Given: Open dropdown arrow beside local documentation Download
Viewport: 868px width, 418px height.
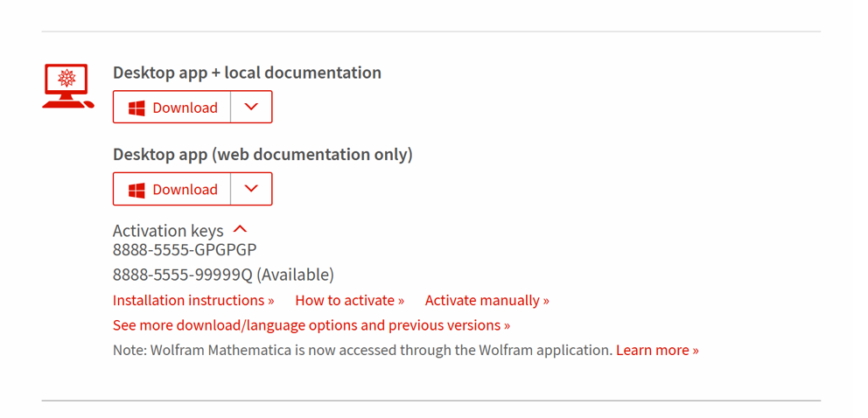Looking at the screenshot, I should [251, 108].
